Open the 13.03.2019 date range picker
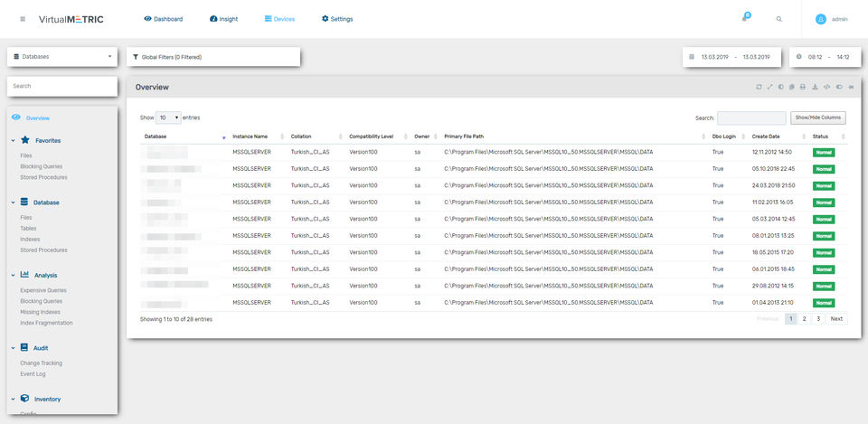This screenshot has height=424, width=868. click(x=731, y=56)
